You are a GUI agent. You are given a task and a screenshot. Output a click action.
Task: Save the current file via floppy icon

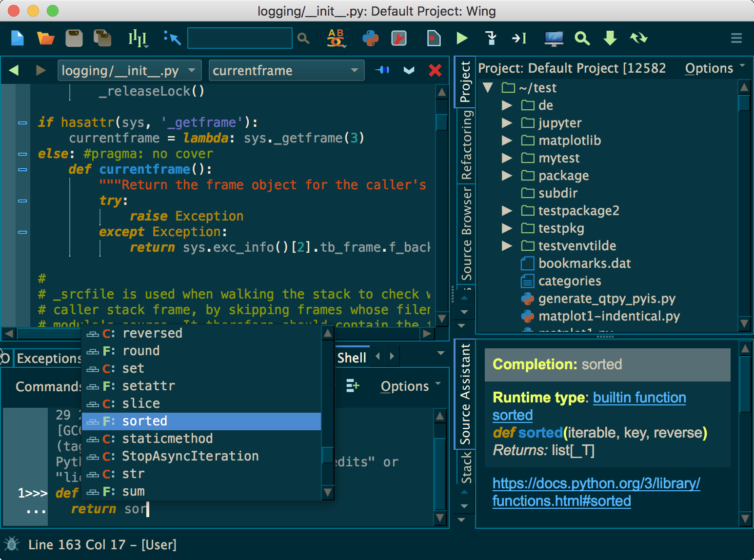pyautogui.click(x=74, y=38)
